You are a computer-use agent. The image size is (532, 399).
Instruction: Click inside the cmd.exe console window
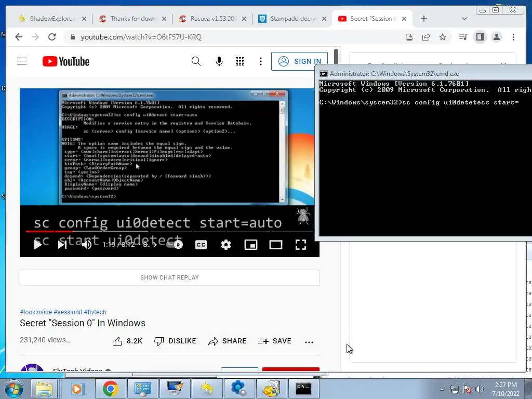tap(425, 158)
